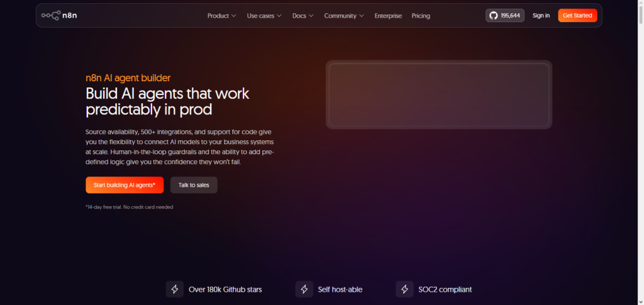
Task: Expand the Use cases menu
Action: coord(264,16)
